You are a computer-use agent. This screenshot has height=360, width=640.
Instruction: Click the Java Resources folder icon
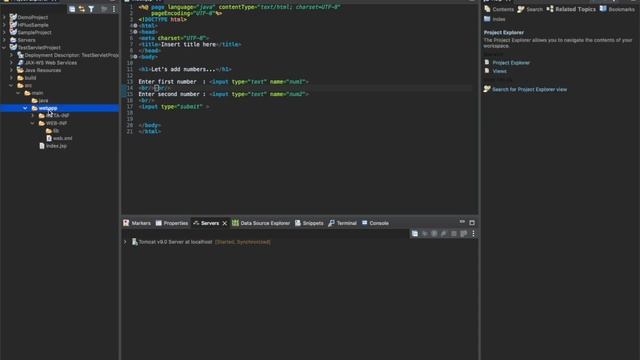20,70
